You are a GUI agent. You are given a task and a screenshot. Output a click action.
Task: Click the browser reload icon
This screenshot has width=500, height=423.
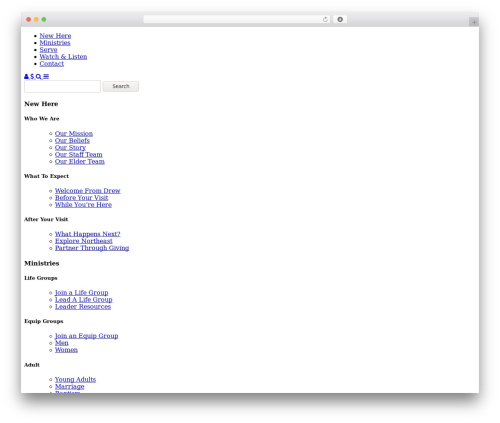325,20
